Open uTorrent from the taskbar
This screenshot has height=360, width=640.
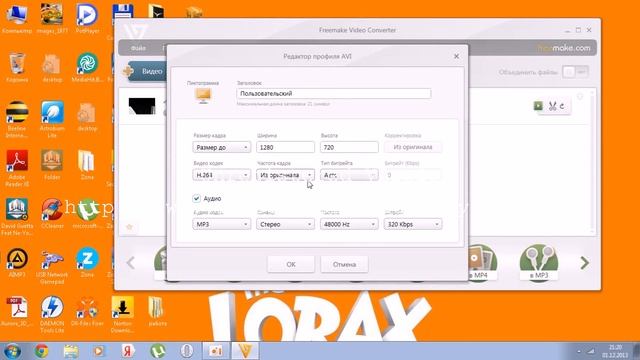pyautogui.click(x=157, y=351)
